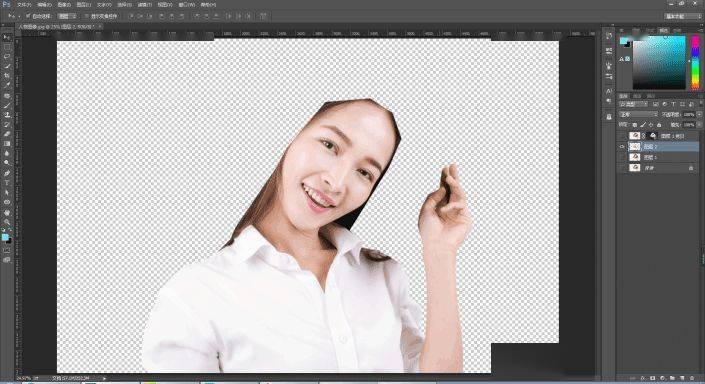This screenshot has height=384, width=705.
Task: Select the History Brush tool
Action: (7, 125)
